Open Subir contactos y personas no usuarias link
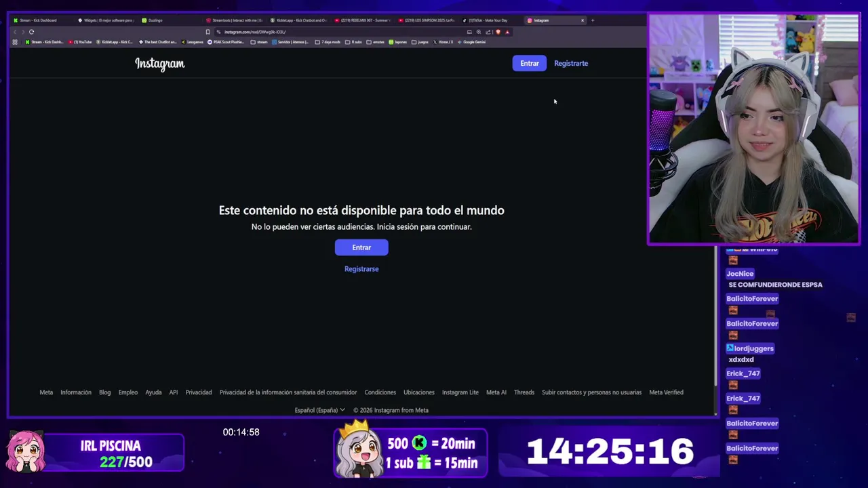Viewport: 868px width, 488px height. pyautogui.click(x=591, y=392)
